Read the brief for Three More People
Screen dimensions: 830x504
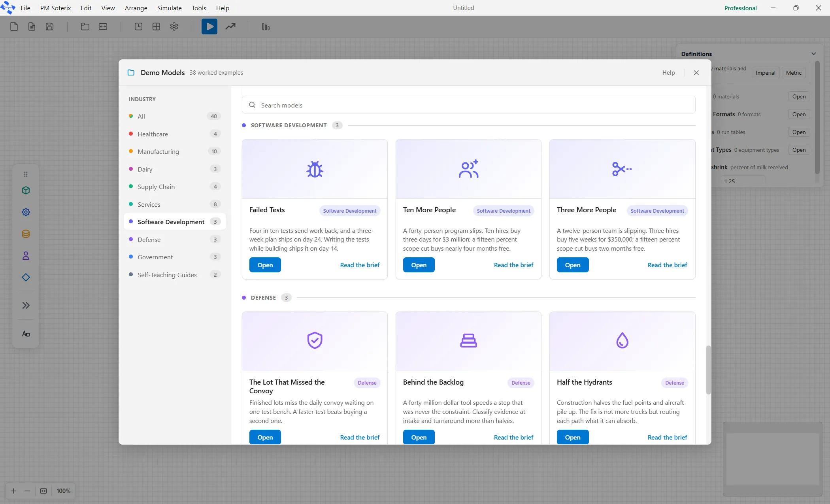667,265
